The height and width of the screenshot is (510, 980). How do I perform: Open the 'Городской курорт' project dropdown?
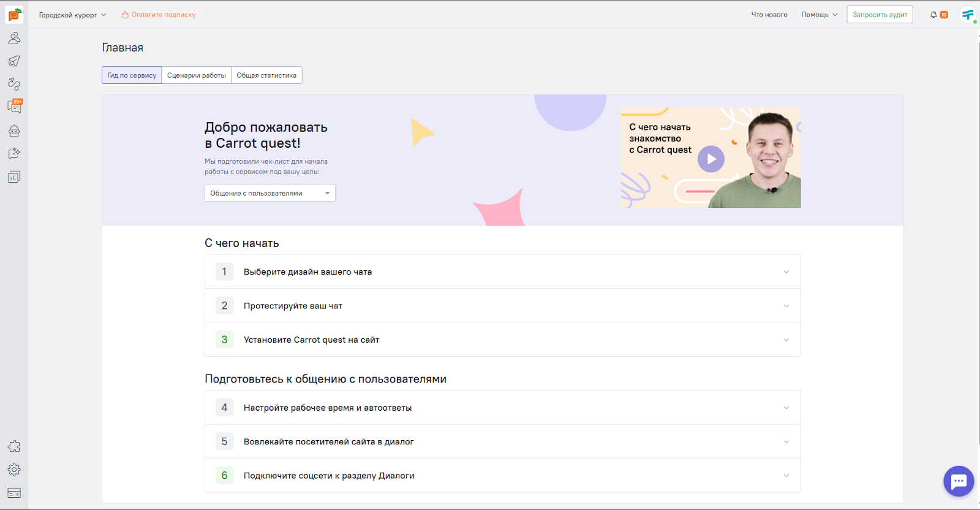click(x=72, y=15)
